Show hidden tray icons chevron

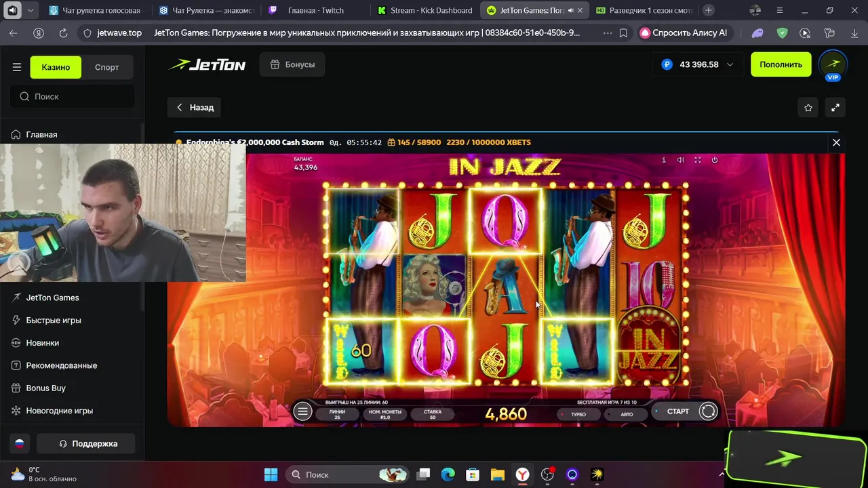pos(722,474)
